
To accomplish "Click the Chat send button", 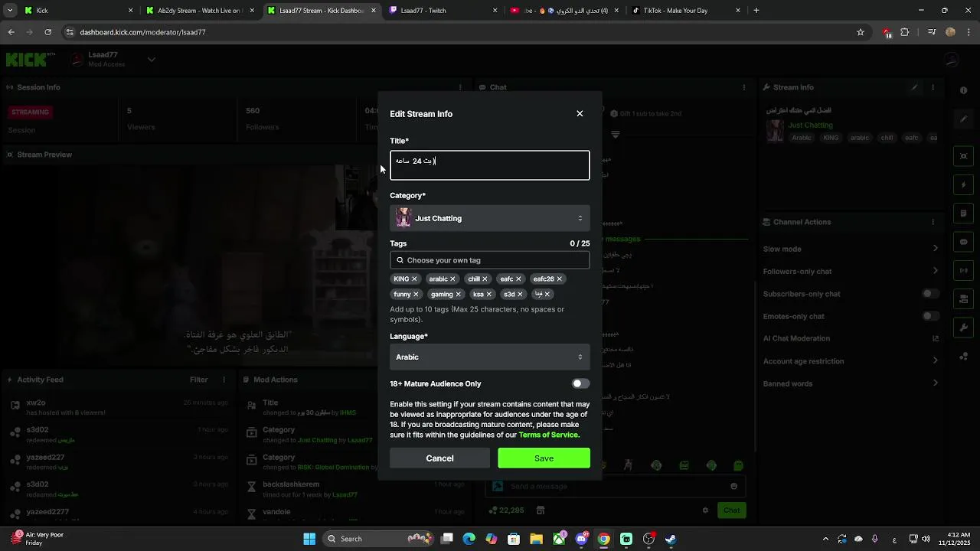I will click(x=731, y=510).
